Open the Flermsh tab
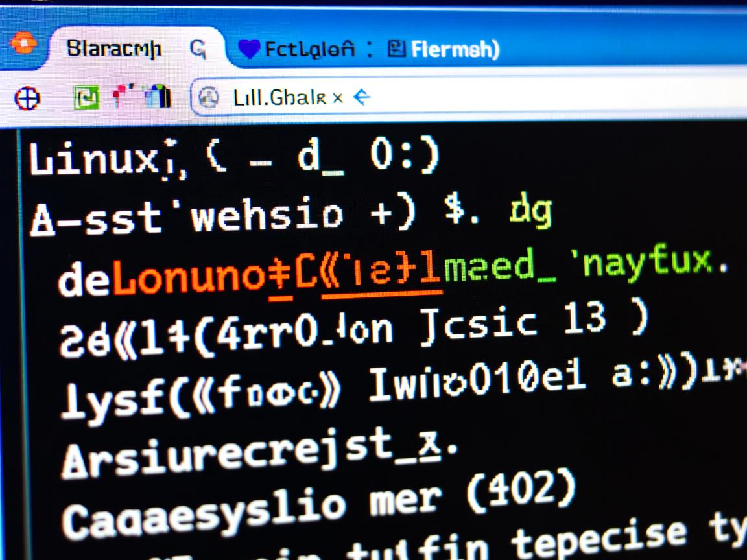747x560 pixels. (x=455, y=49)
